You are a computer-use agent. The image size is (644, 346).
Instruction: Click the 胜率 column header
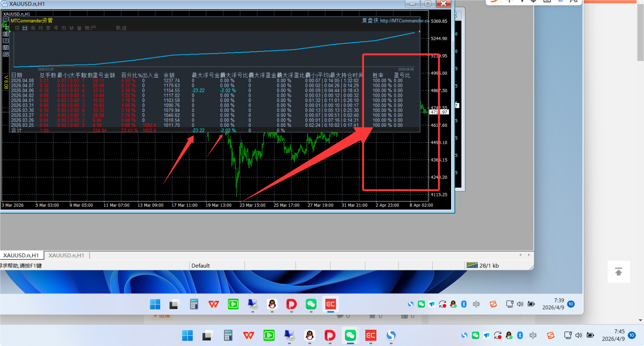378,75
